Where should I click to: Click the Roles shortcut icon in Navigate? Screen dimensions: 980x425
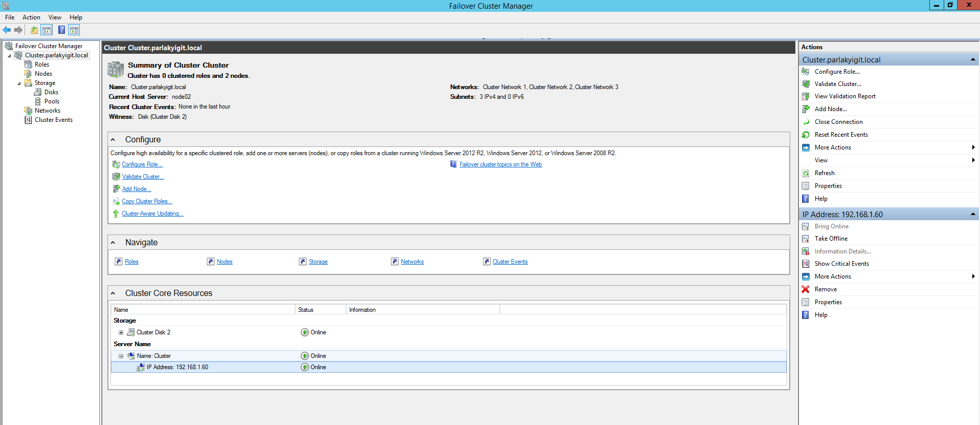[119, 262]
